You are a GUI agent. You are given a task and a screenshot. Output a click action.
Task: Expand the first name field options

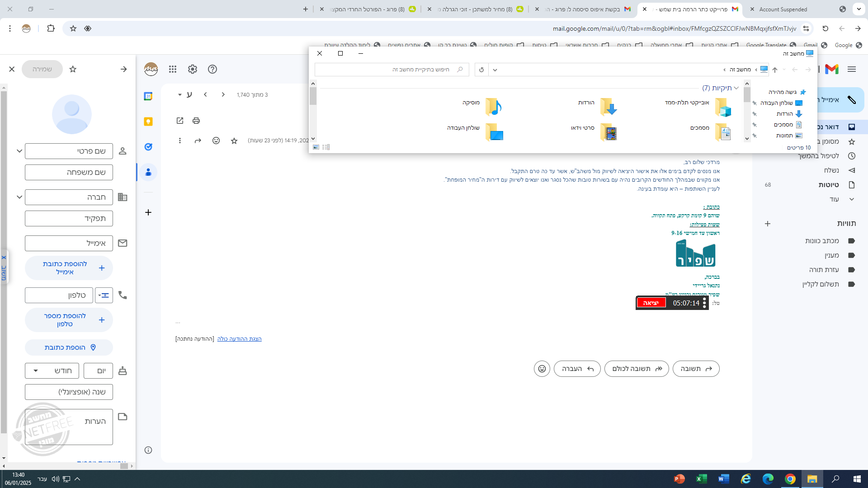click(x=19, y=151)
